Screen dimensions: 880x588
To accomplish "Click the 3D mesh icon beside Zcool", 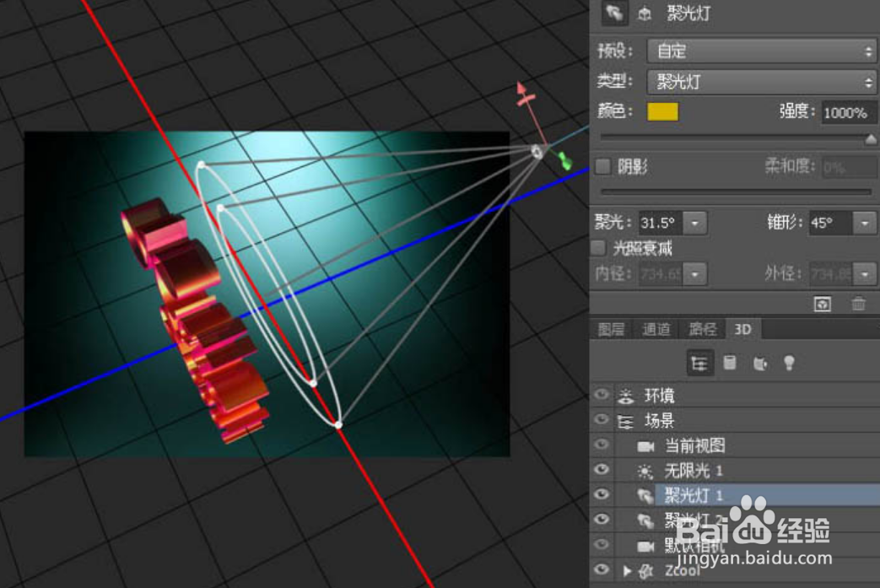I will click(645, 571).
